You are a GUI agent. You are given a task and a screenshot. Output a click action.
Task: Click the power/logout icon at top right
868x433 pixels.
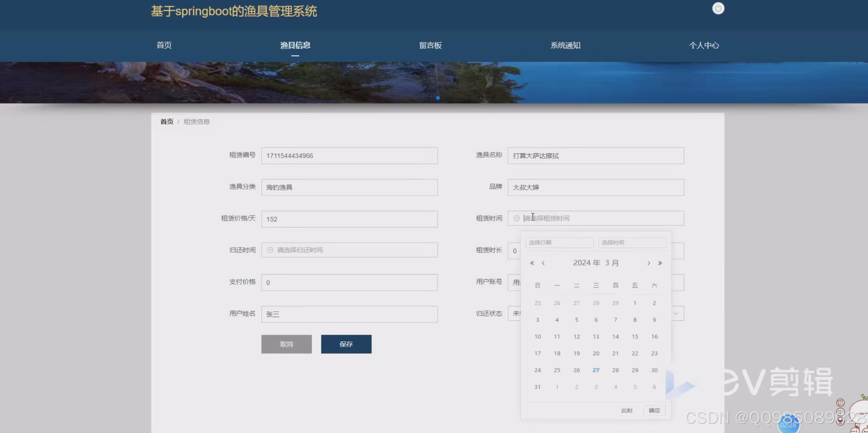pyautogui.click(x=718, y=8)
